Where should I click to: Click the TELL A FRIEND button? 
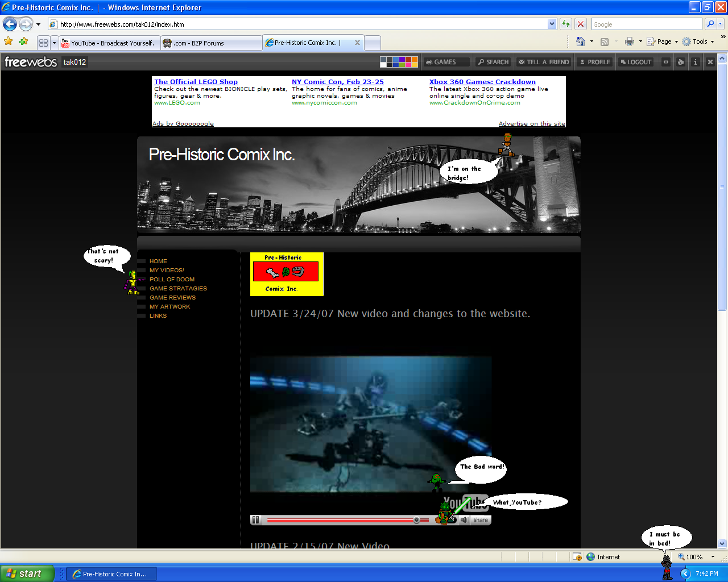tap(543, 62)
